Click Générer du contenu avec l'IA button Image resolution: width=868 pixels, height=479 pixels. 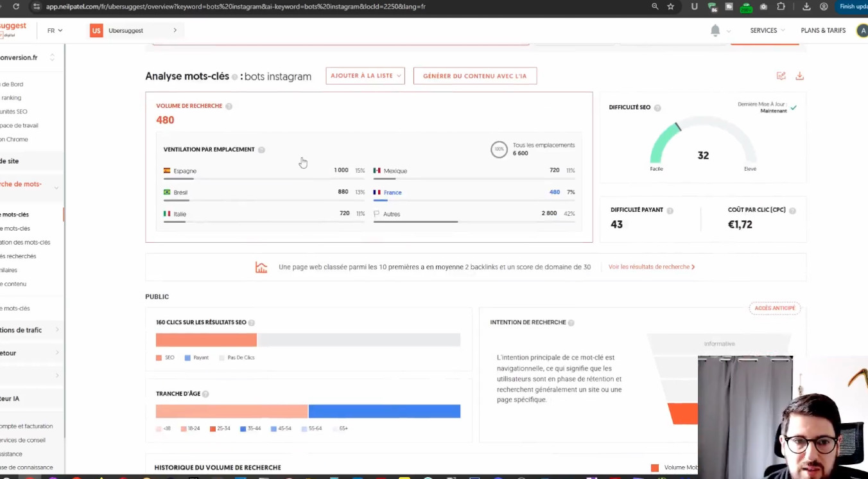click(x=474, y=76)
